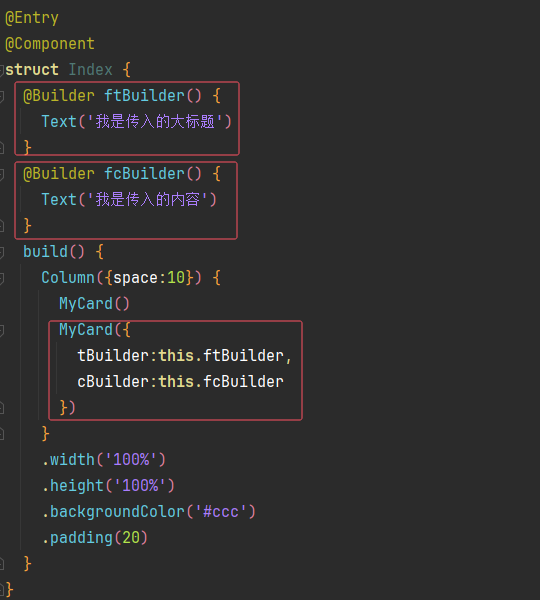Fold the build() method in gutter
The width and height of the screenshot is (540, 600).
point(2,252)
